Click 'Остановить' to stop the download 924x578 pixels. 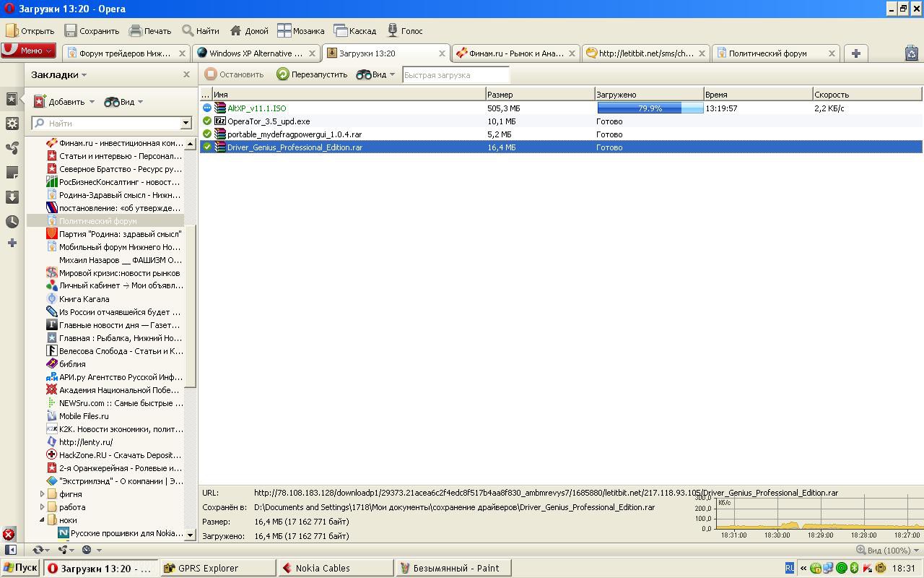tap(234, 74)
